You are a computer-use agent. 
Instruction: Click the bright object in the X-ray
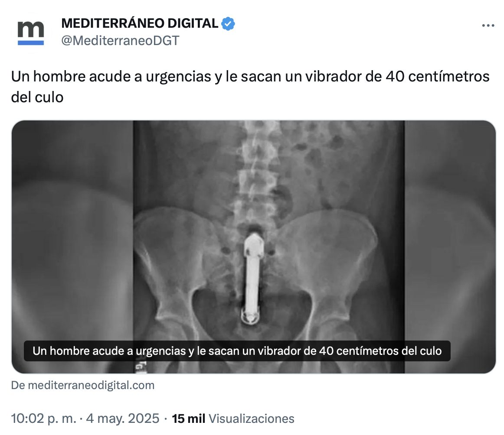point(252,278)
